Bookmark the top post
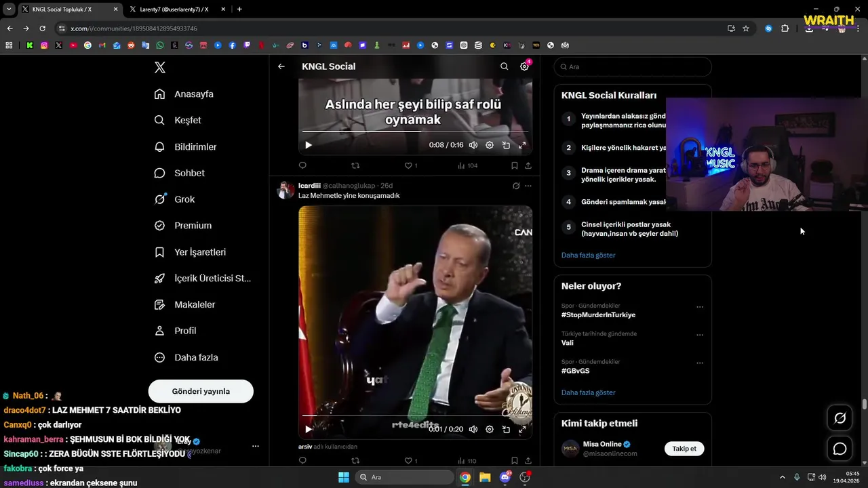 [x=514, y=165]
